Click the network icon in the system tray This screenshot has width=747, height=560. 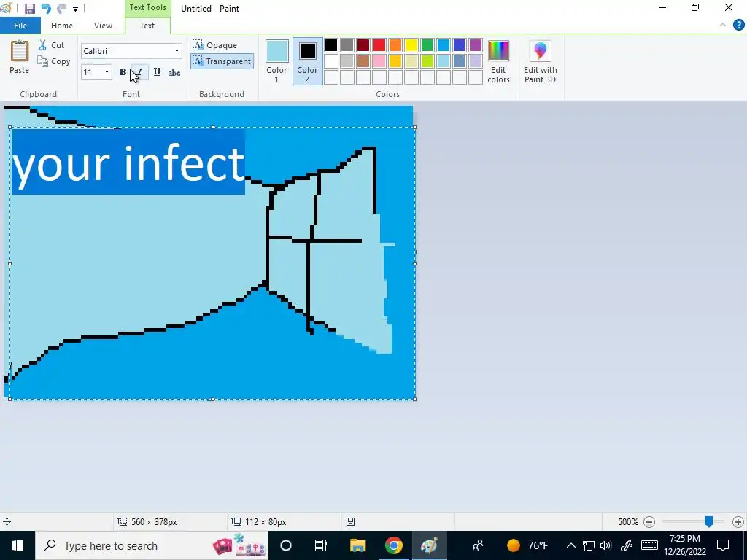(x=589, y=545)
